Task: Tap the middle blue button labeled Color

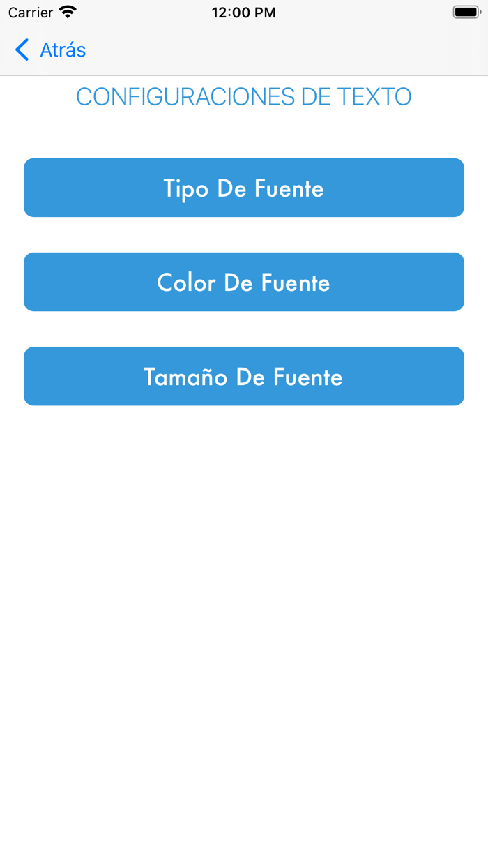Action: 244,282
